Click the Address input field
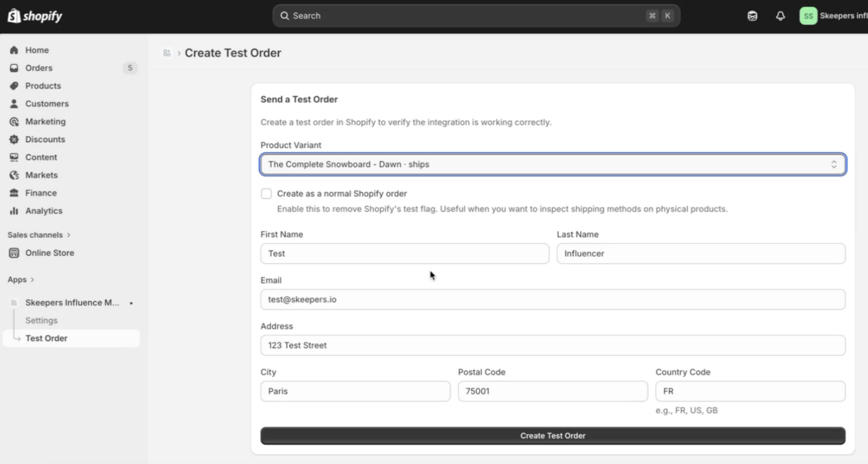The image size is (868, 464). tap(553, 345)
